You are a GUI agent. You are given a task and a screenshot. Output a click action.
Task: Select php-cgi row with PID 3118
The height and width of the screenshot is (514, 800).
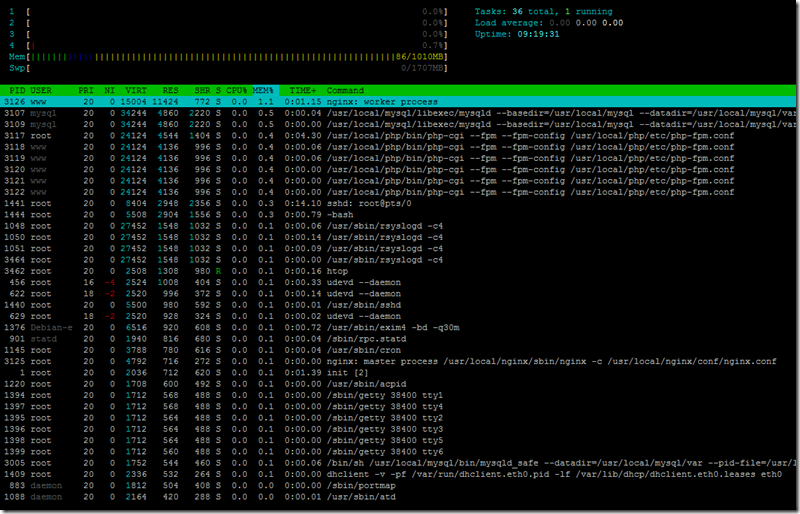(398, 147)
